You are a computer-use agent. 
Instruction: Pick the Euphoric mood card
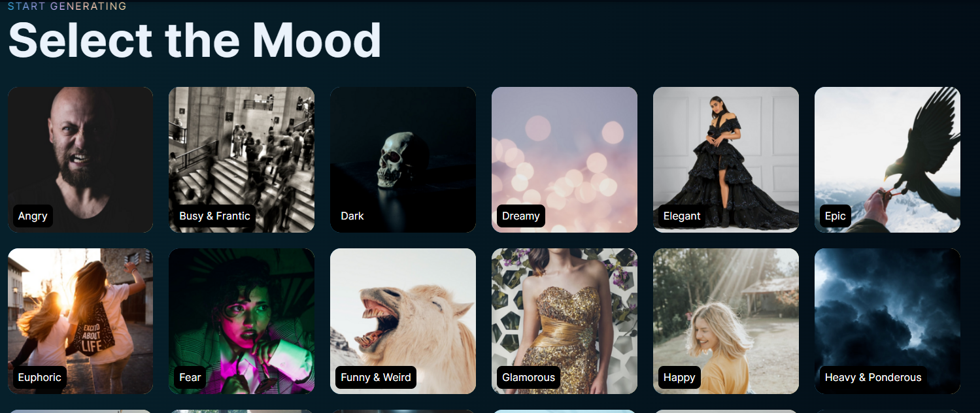coord(80,321)
